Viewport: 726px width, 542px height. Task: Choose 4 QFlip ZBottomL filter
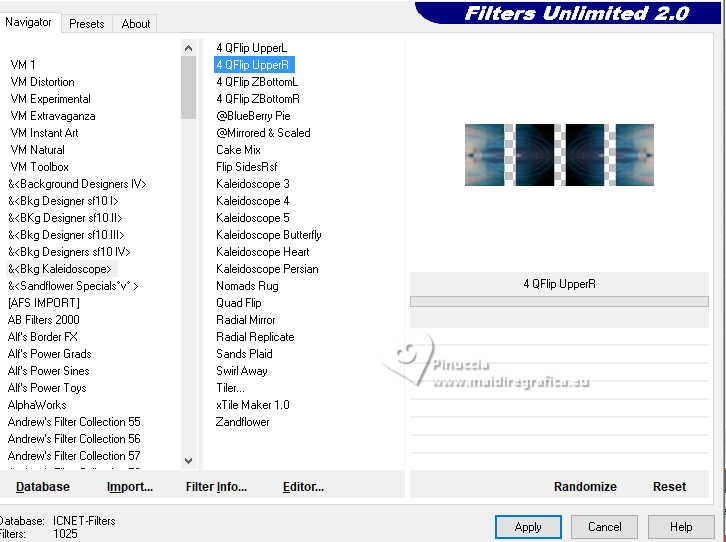257,82
